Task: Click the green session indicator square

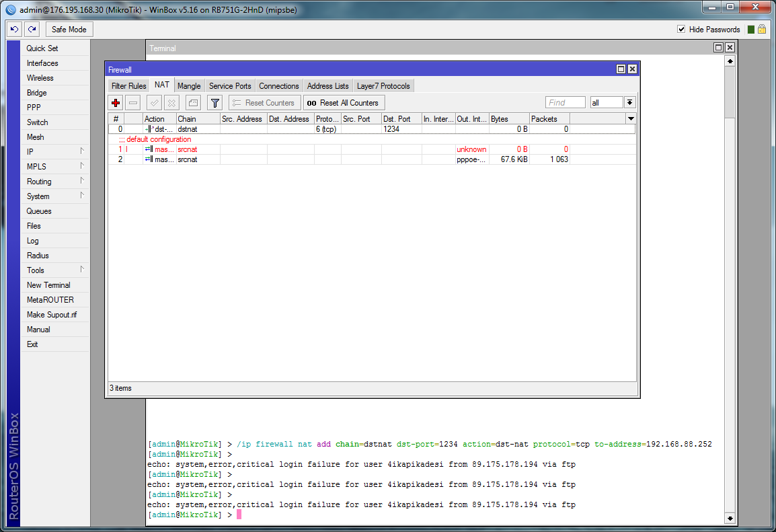Action: [750, 30]
